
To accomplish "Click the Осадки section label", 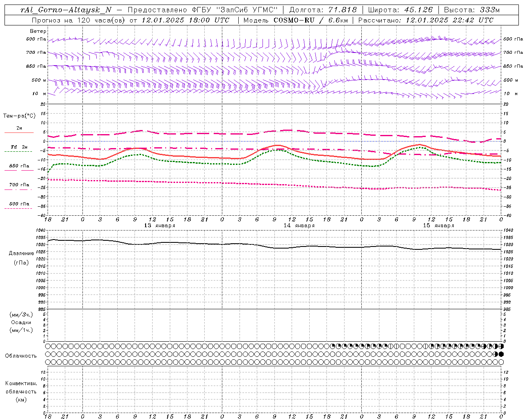I will [x=21, y=322].
